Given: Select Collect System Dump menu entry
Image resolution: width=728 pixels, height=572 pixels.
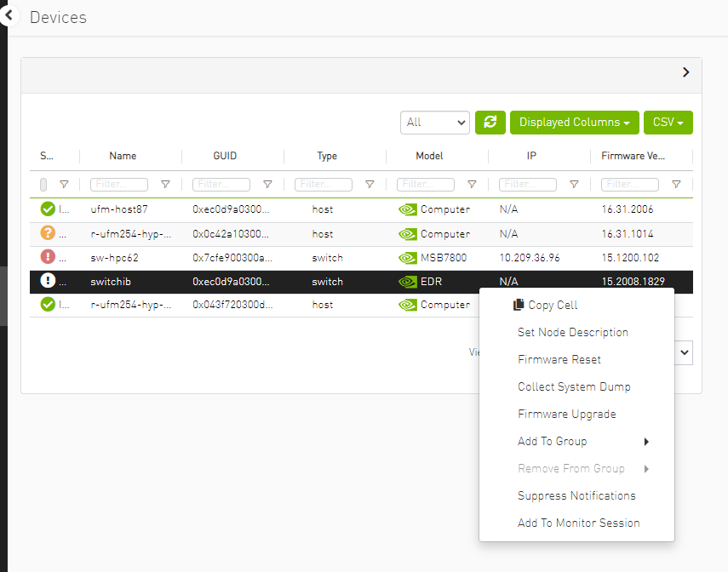Looking at the screenshot, I should point(574,387).
